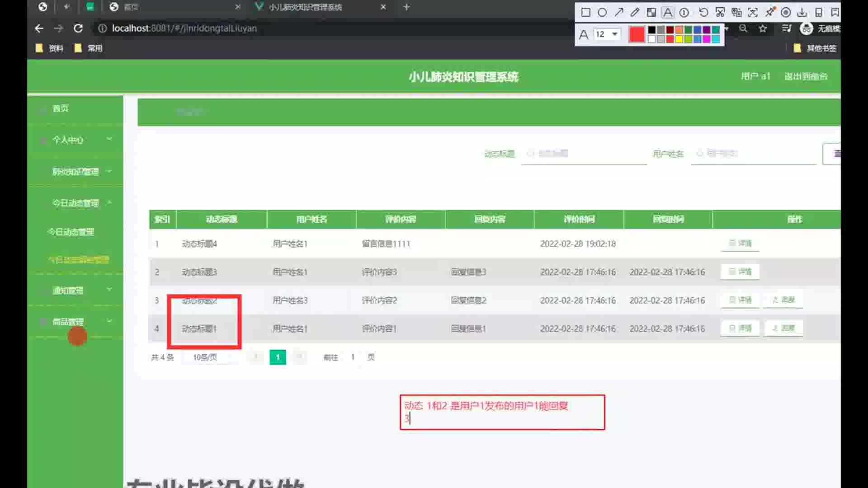Viewport: 868px width, 488px height.
Task: Select the arrow annotation tool
Action: click(x=618, y=13)
